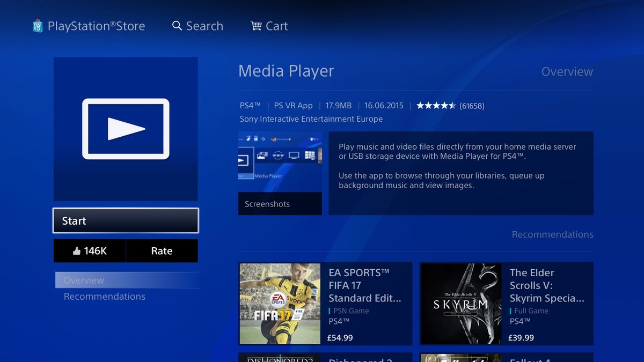Select the Overview sidebar entry
The image size is (644, 362).
point(84,279)
